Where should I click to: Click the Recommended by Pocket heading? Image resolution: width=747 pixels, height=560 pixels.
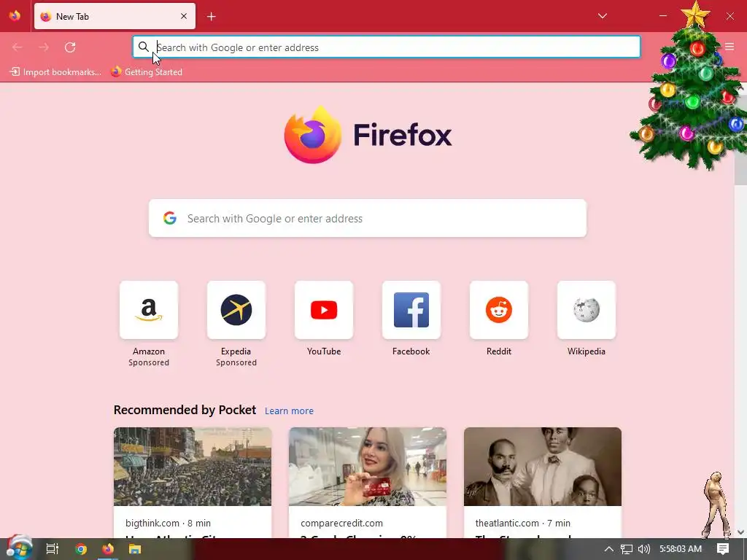pos(185,410)
